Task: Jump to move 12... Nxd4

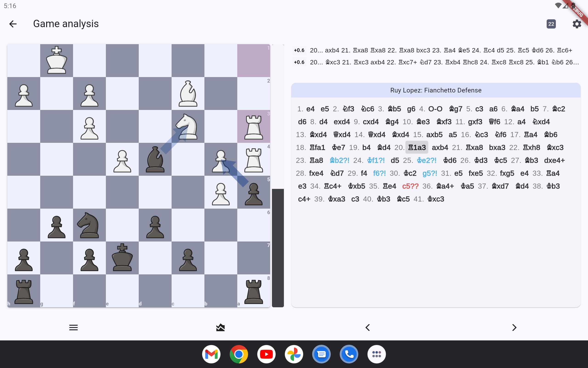Action: (541, 122)
